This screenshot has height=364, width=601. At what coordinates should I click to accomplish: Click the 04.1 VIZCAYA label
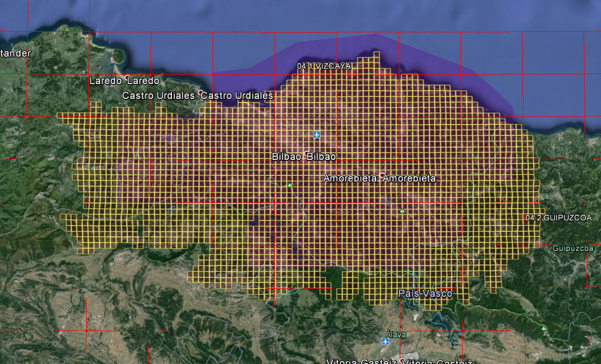point(324,66)
